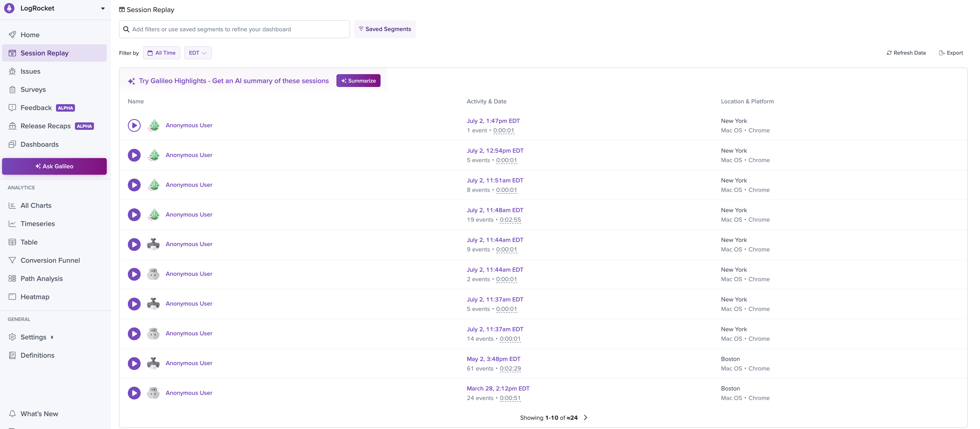The width and height of the screenshot is (980, 429).
Task: Open Release Recaps in sidebar
Action: [54, 126]
